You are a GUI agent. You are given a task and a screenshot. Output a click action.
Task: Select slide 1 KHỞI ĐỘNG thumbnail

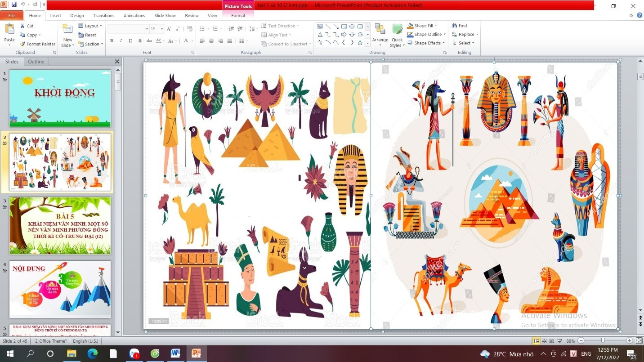[60, 98]
